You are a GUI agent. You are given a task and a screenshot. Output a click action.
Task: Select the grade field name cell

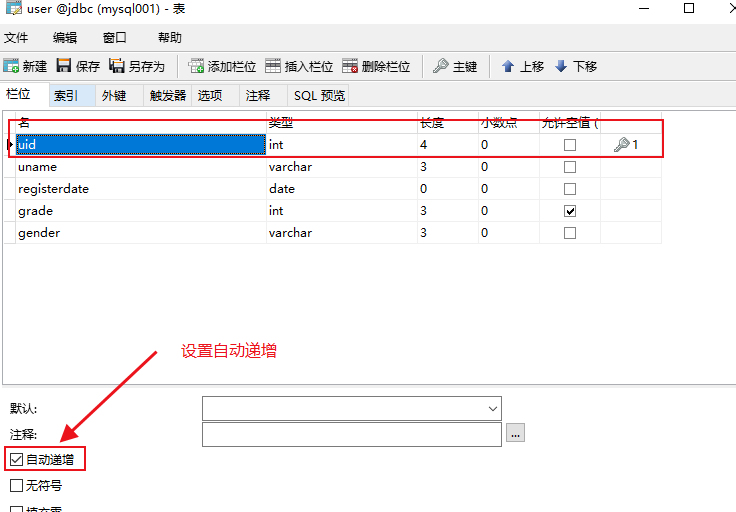click(141, 211)
